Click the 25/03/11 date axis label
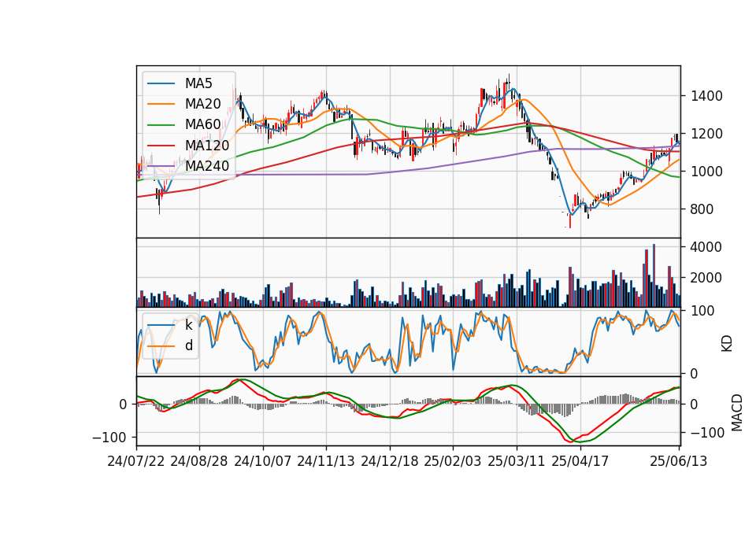 pyautogui.click(x=517, y=461)
